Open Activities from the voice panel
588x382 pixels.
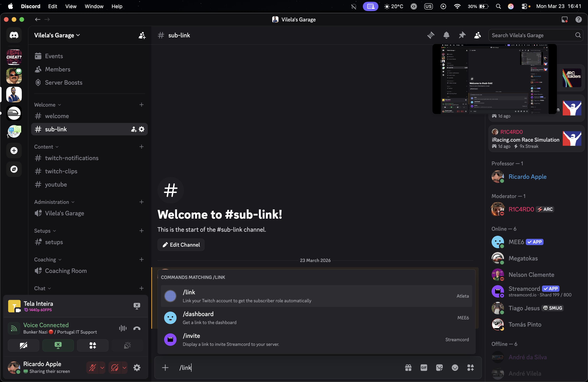(93, 345)
